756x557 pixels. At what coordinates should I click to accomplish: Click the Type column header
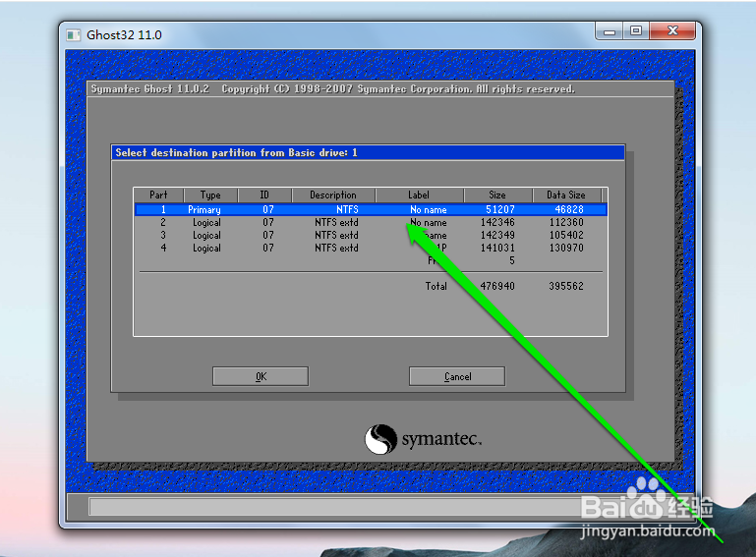[210, 195]
